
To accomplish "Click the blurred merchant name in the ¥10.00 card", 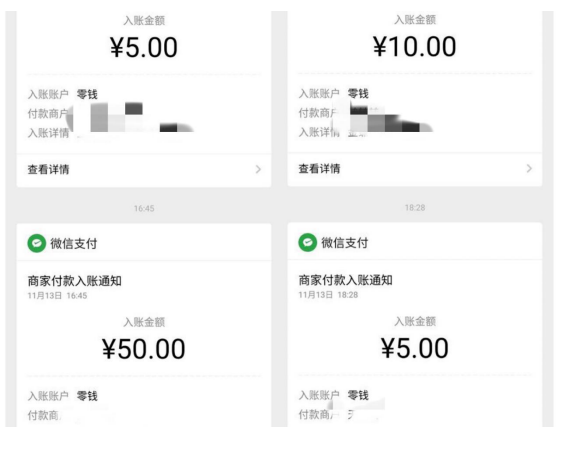I will tap(385, 117).
